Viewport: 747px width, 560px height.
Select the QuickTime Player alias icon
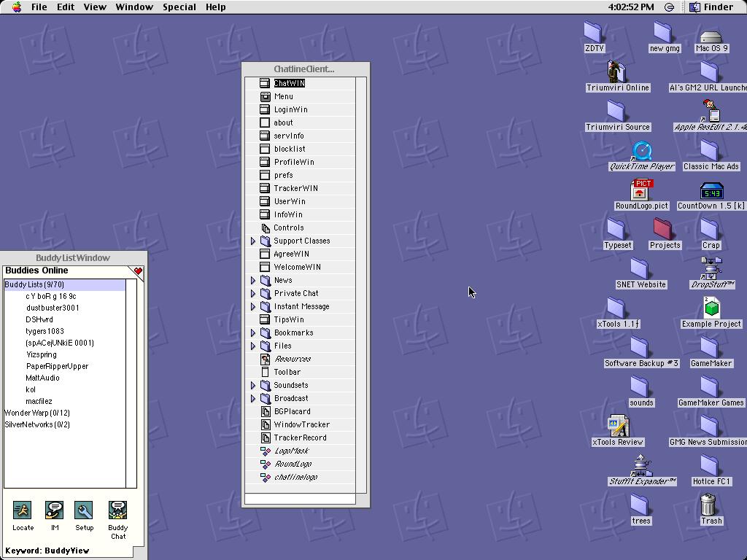pos(640,151)
